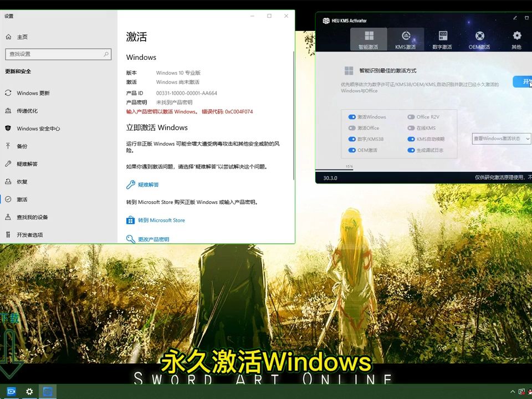532x399 pixels.
Task: Open the Settings gear on the taskbar
Action: pyautogui.click(x=29, y=392)
